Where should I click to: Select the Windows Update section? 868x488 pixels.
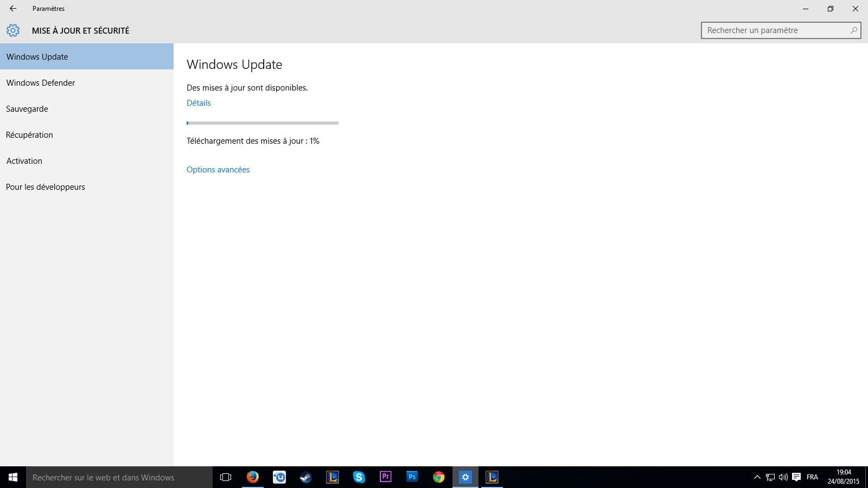[87, 56]
